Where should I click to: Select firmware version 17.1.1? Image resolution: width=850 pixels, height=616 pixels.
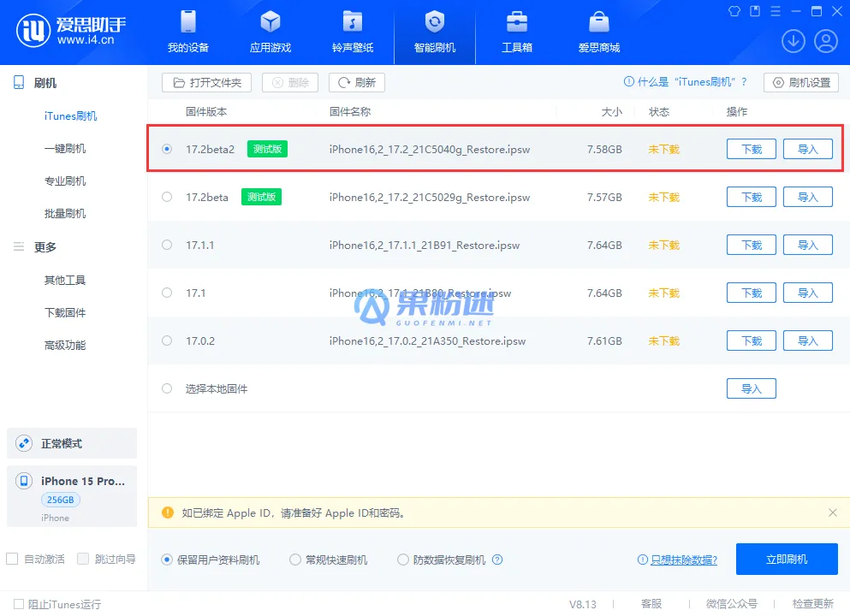[167, 245]
